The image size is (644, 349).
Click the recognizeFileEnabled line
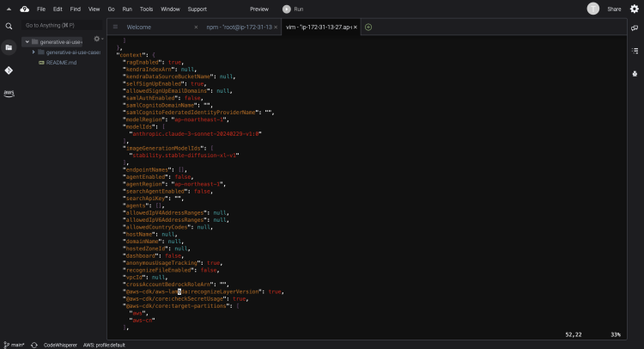coord(171,270)
